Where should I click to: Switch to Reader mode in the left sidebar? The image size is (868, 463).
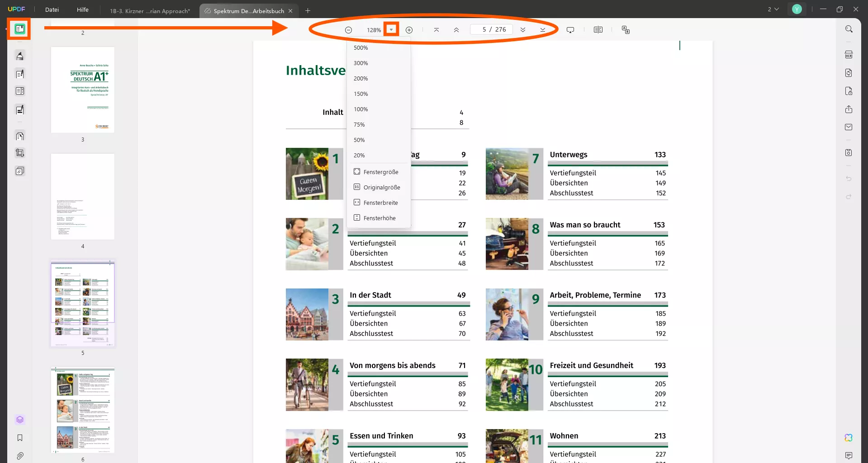click(x=19, y=29)
